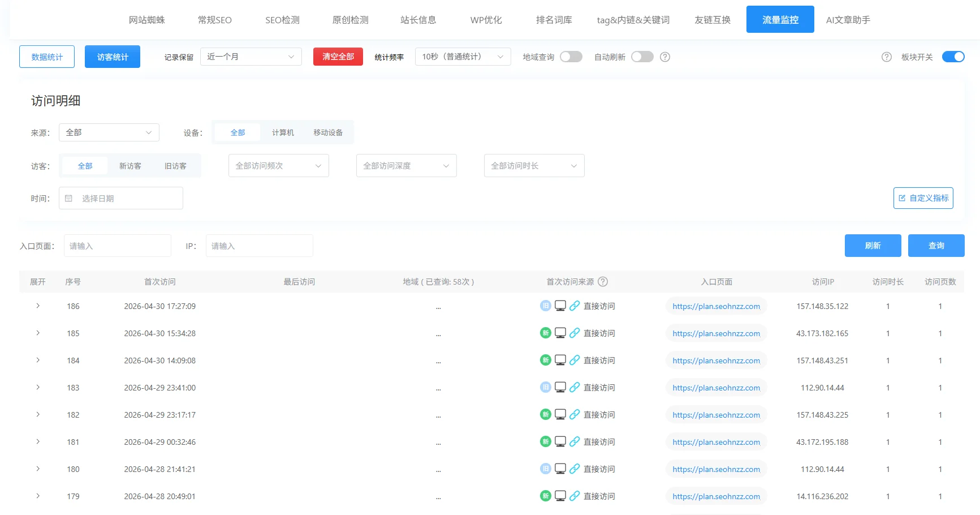This screenshot has height=515, width=980.
Task: Click computer icon in row 184
Action: click(560, 360)
